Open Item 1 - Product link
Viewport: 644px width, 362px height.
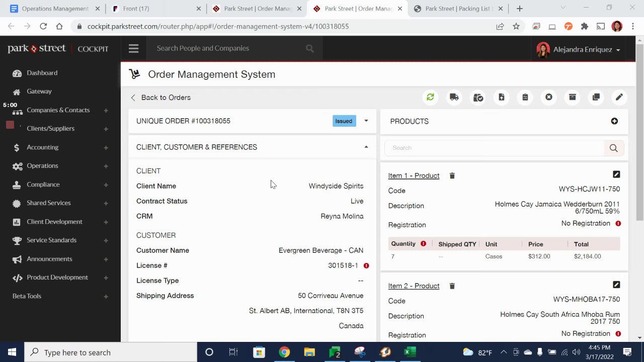414,175
